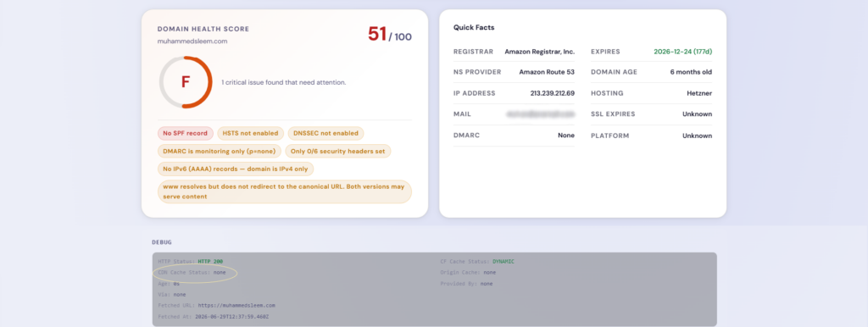Screen dimensions: 868x327
Task: Click the Amazon Route 53 NS provider
Action: [x=547, y=72]
